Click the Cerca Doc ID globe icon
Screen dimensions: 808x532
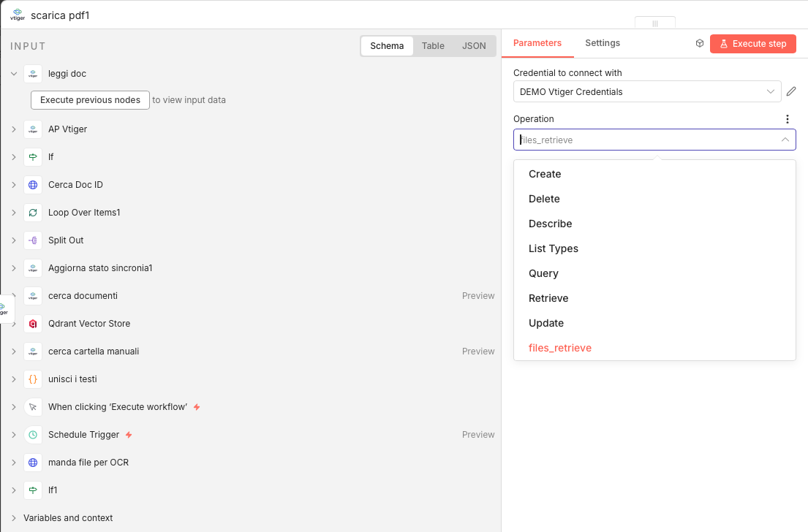click(33, 185)
